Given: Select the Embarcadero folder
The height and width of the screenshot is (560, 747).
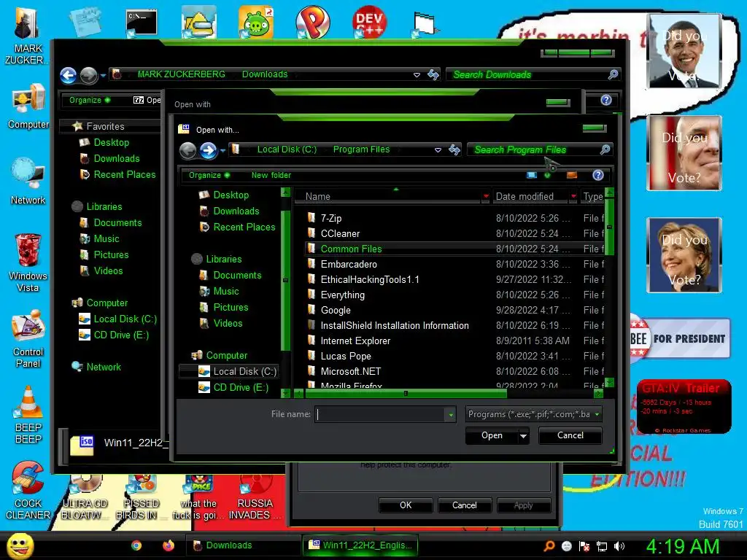Looking at the screenshot, I should click(x=348, y=264).
